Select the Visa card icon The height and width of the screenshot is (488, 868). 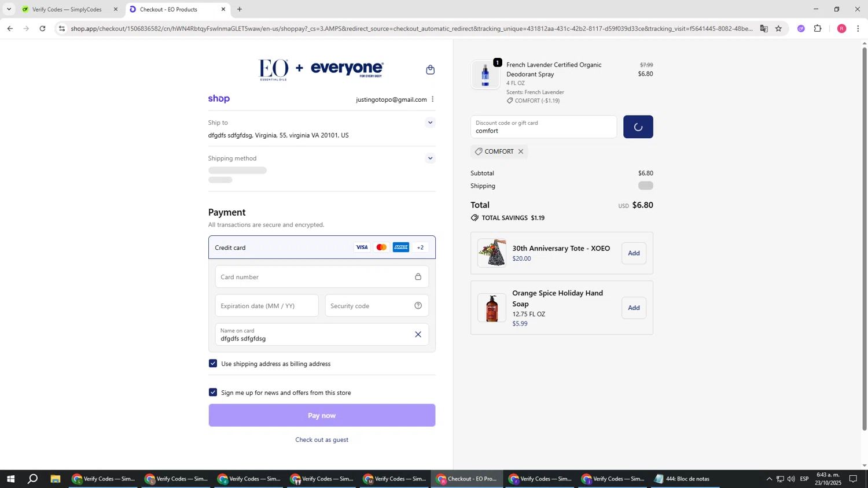point(362,247)
